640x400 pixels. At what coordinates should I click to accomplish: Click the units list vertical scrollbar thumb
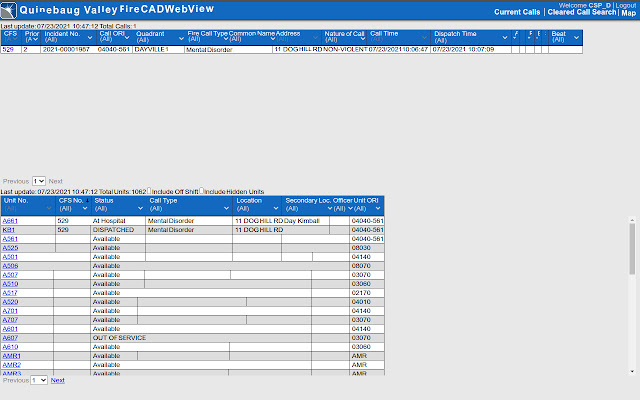632,249
